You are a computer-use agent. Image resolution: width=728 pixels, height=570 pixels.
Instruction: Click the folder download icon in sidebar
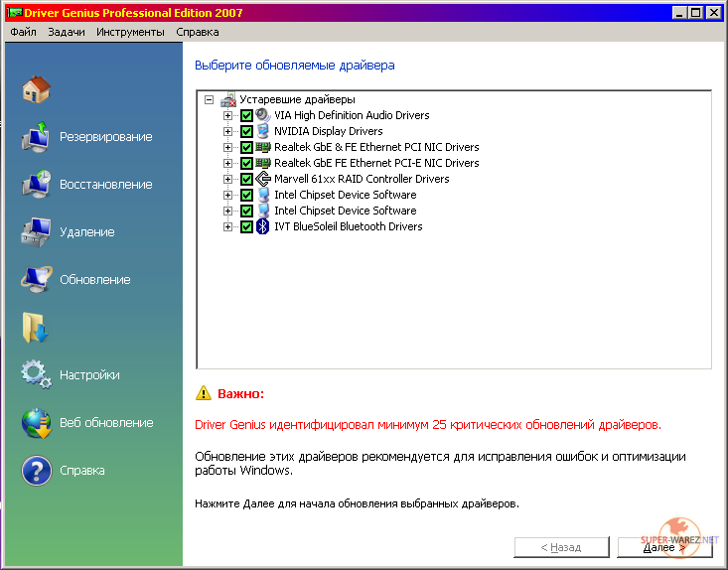click(37, 327)
